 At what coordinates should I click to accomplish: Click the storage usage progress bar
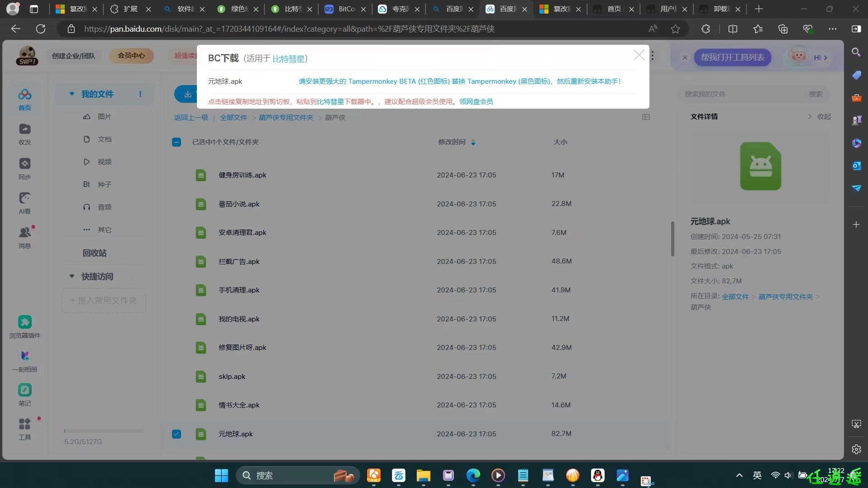[x=104, y=431]
